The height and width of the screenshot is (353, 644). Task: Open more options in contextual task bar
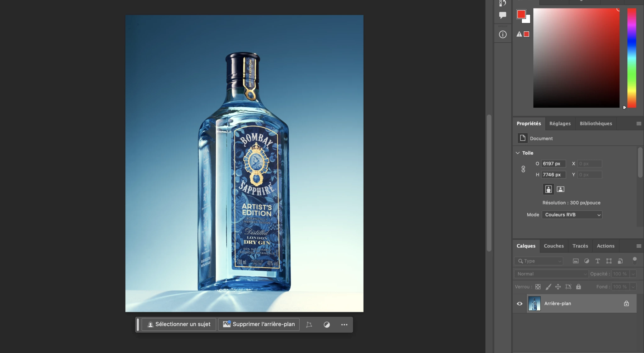click(x=344, y=324)
